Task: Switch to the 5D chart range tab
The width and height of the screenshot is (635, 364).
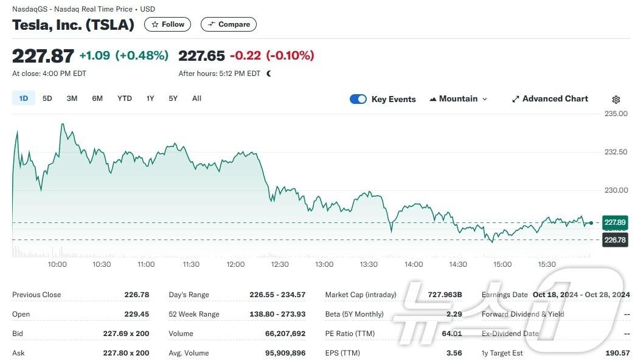Action: 47,98
